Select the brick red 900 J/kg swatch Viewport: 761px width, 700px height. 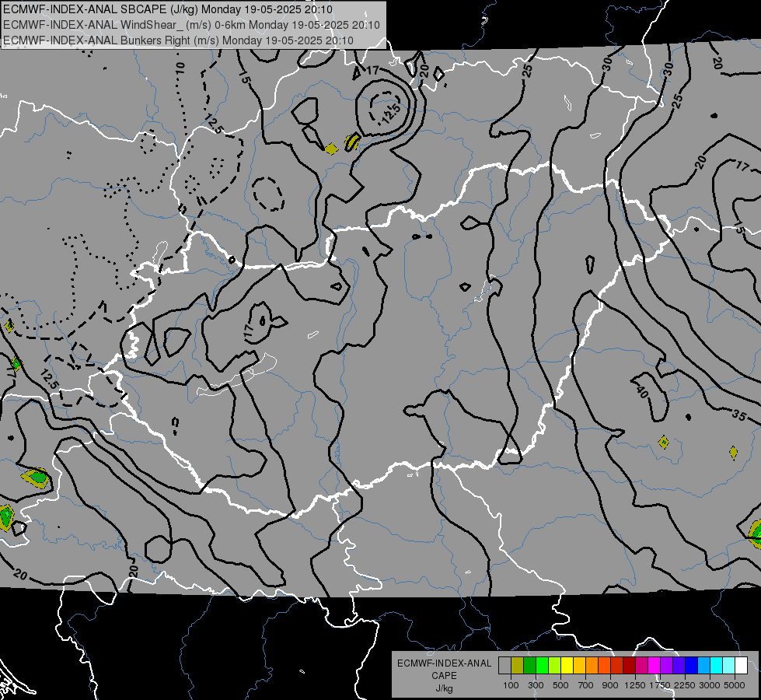click(617, 666)
